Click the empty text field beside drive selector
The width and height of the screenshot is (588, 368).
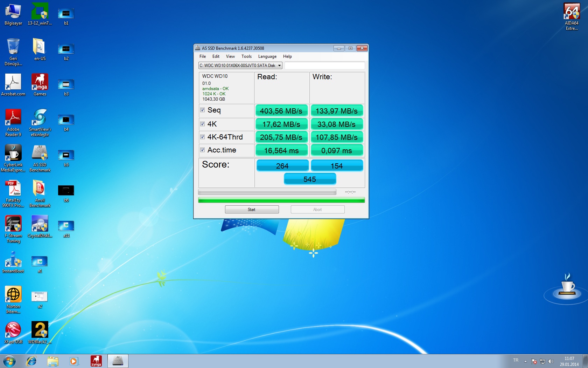tap(324, 66)
